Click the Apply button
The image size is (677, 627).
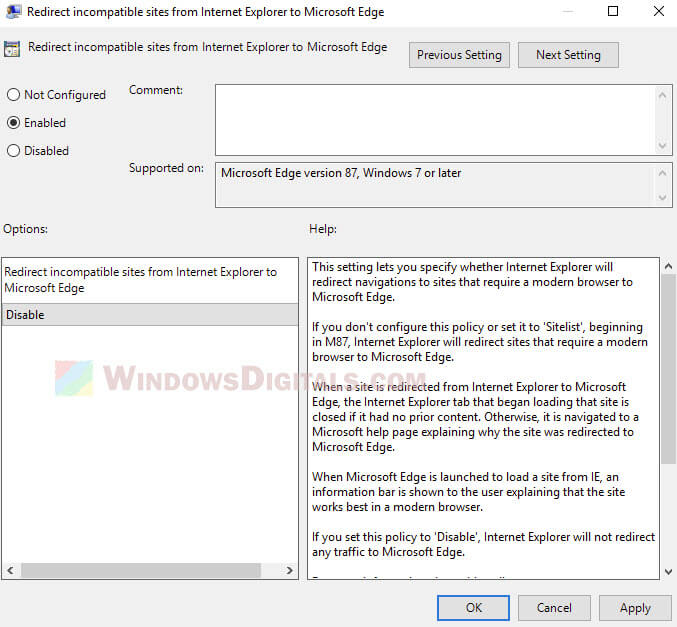[635, 608]
